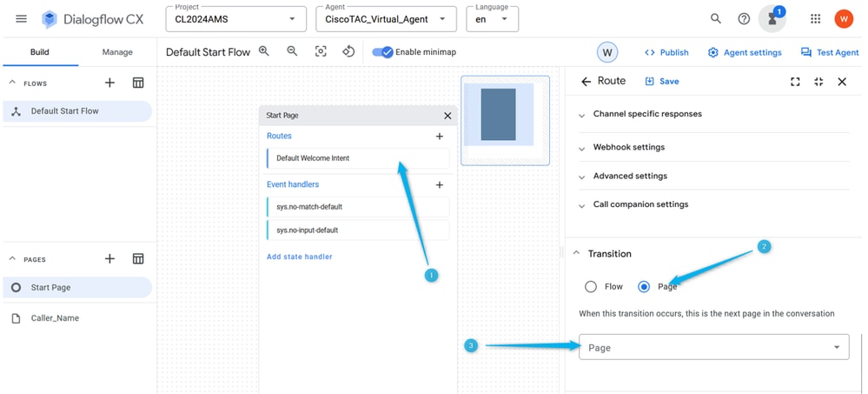Open the hamburger main menu
This screenshot has height=394, width=868.
click(21, 19)
